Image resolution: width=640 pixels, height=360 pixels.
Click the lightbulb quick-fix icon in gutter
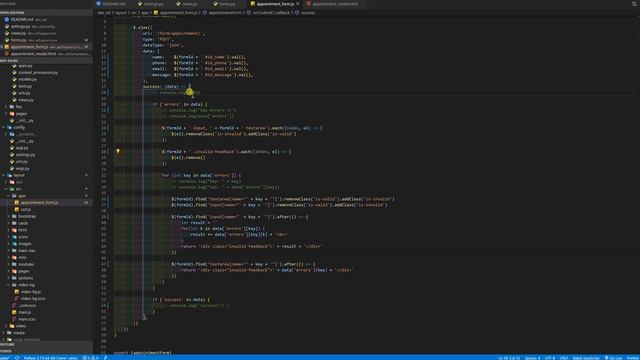pyautogui.click(x=118, y=151)
